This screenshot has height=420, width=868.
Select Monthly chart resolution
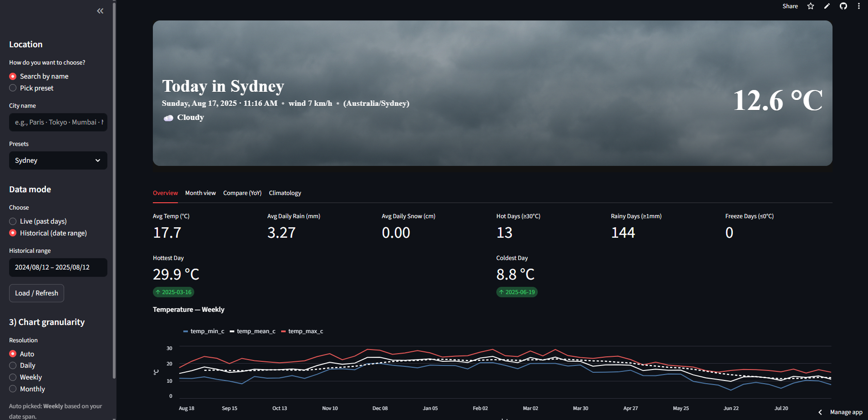(13, 389)
